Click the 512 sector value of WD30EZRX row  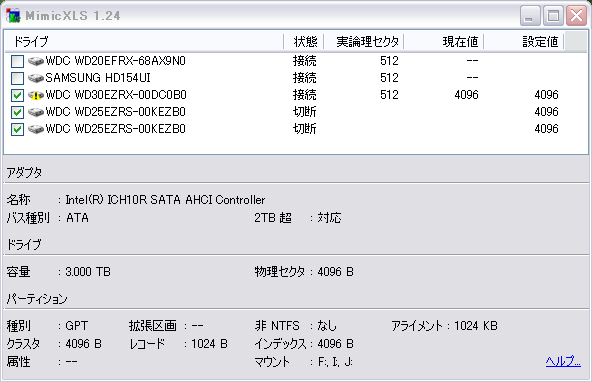tap(389, 95)
